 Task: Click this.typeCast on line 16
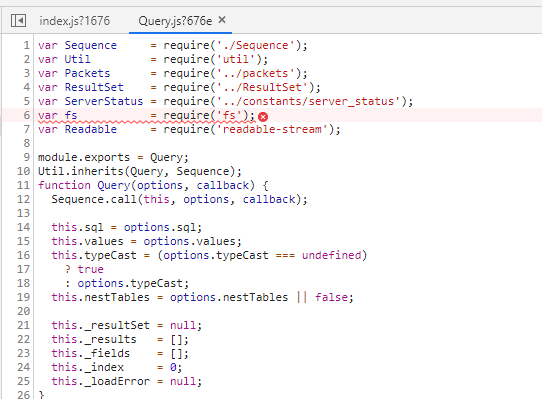94,255
